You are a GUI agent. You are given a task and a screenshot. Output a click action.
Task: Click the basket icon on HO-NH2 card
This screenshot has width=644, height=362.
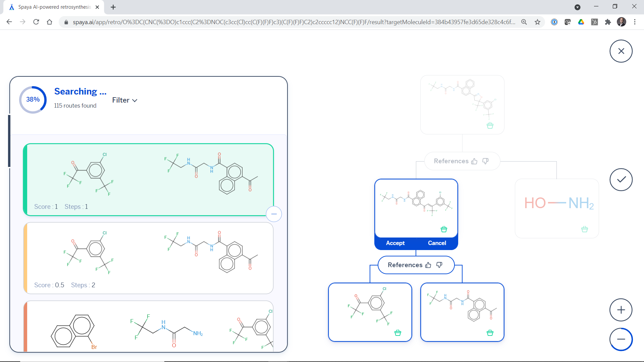click(x=584, y=229)
